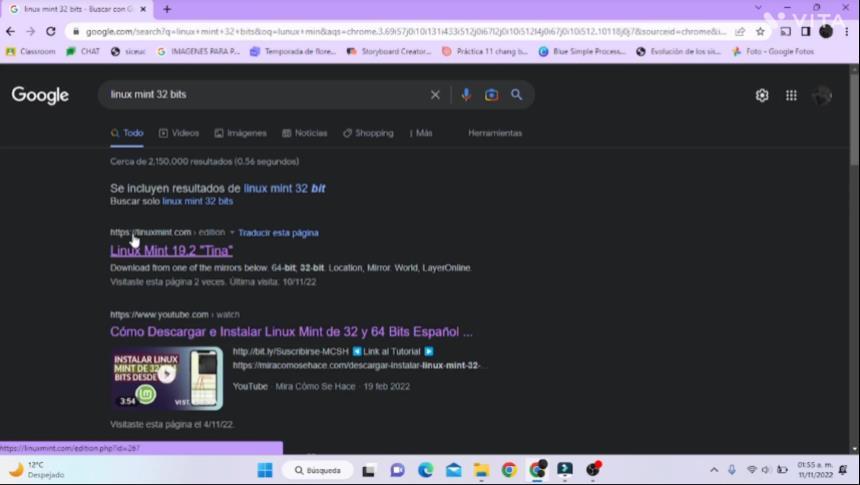
Task: Open the Google apps grid
Action: 791,95
